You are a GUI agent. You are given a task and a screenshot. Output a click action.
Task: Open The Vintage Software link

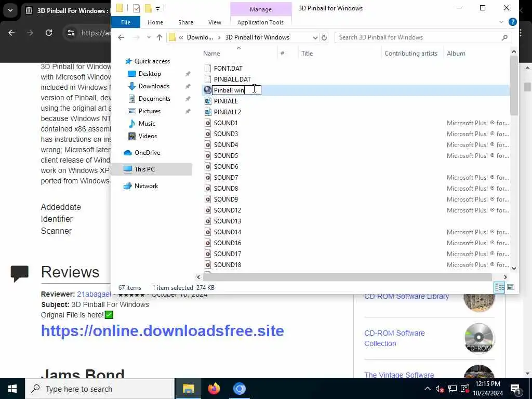tap(399, 375)
